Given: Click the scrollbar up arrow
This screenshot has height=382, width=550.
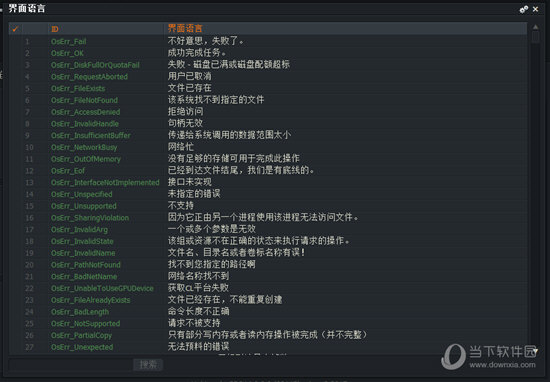Looking at the screenshot, I should click(535, 27).
